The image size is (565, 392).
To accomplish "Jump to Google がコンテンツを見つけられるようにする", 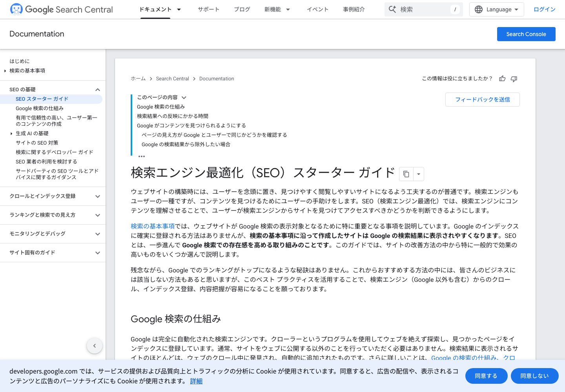I will (191, 126).
